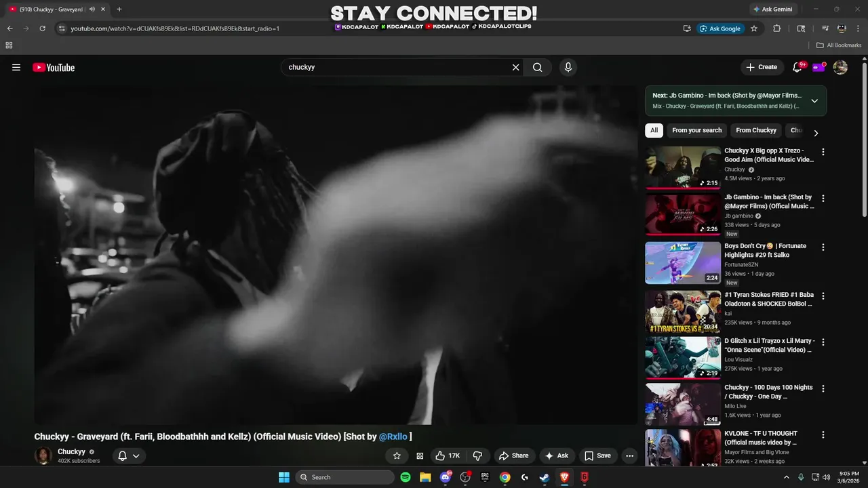The image size is (868, 488).
Task: Reload the page
Action: [x=43, y=28]
